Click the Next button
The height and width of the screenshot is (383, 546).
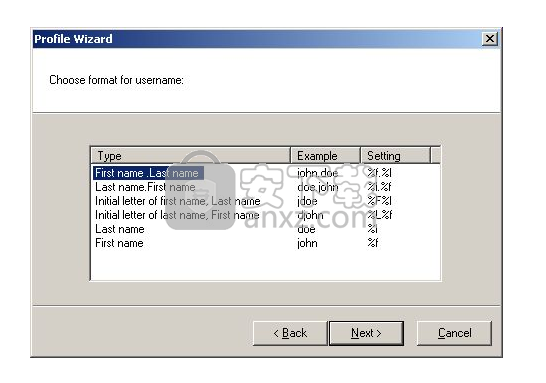366,333
